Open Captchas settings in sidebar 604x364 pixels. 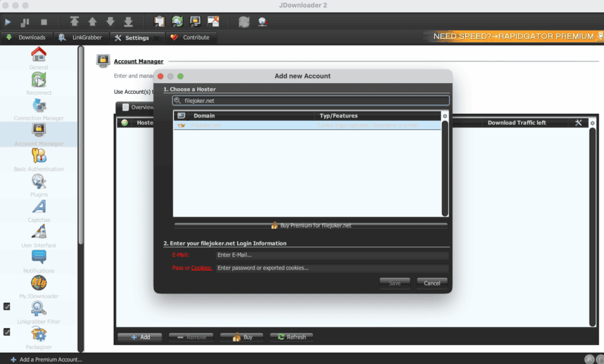tap(38, 211)
